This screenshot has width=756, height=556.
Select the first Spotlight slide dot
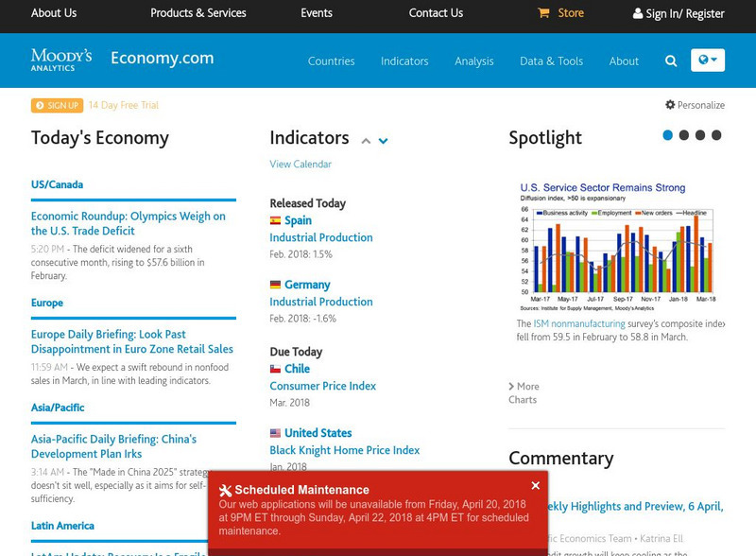668,135
